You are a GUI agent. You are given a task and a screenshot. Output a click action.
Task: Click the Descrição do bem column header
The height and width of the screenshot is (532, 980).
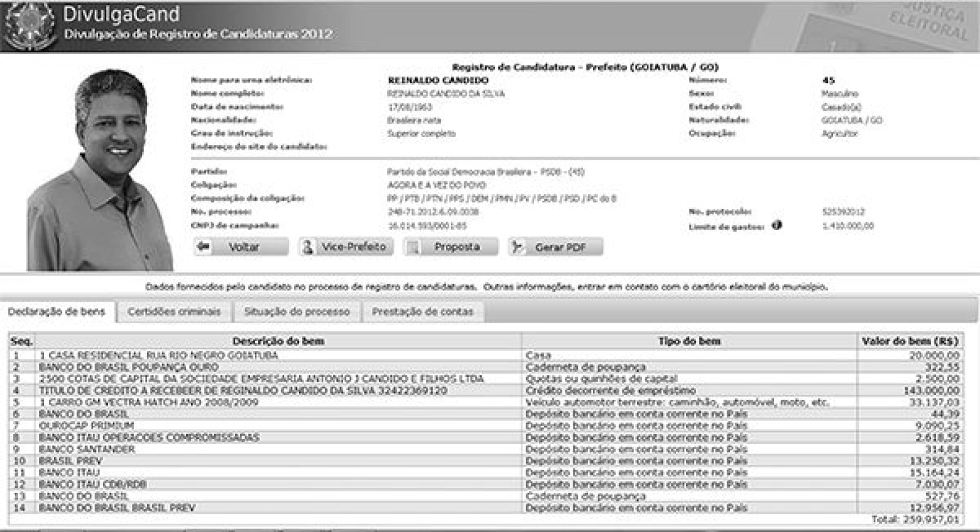pyautogui.click(x=278, y=341)
